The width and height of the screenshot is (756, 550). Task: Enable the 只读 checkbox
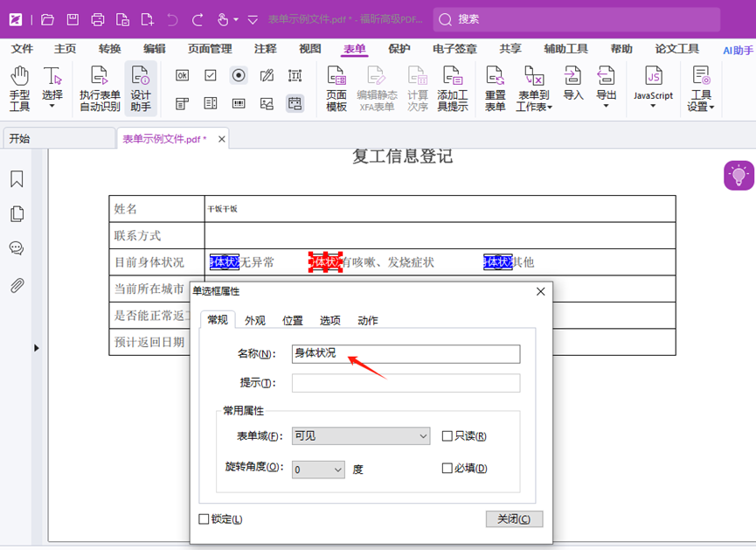(x=447, y=436)
